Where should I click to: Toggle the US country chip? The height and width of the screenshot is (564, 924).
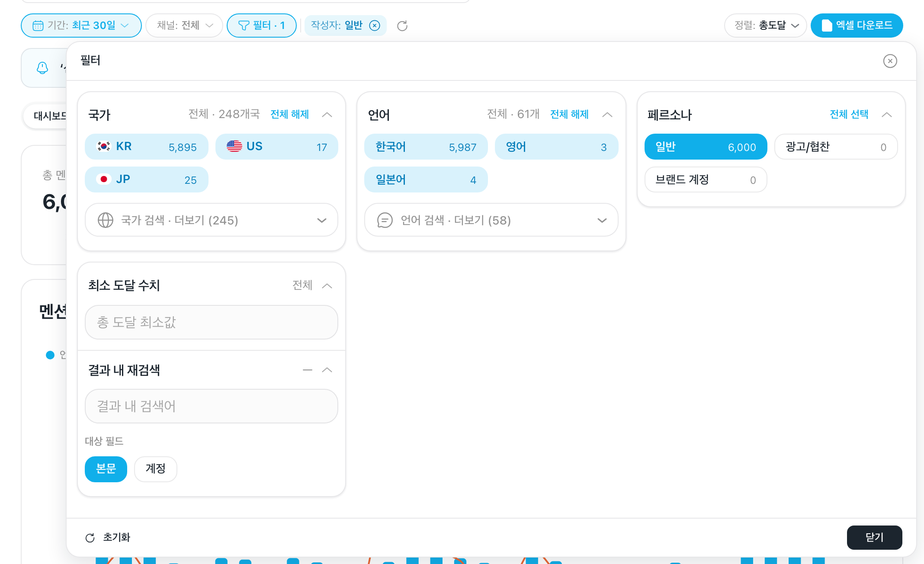click(277, 147)
